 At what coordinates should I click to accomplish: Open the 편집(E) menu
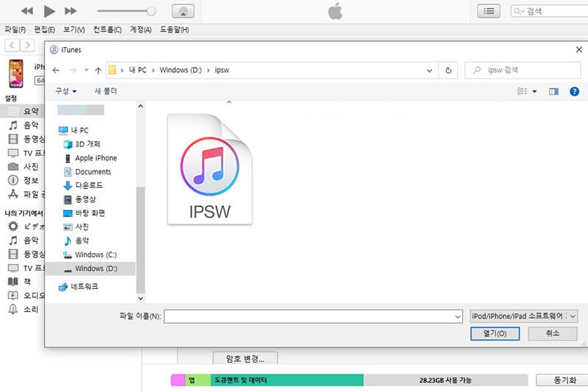click(44, 29)
